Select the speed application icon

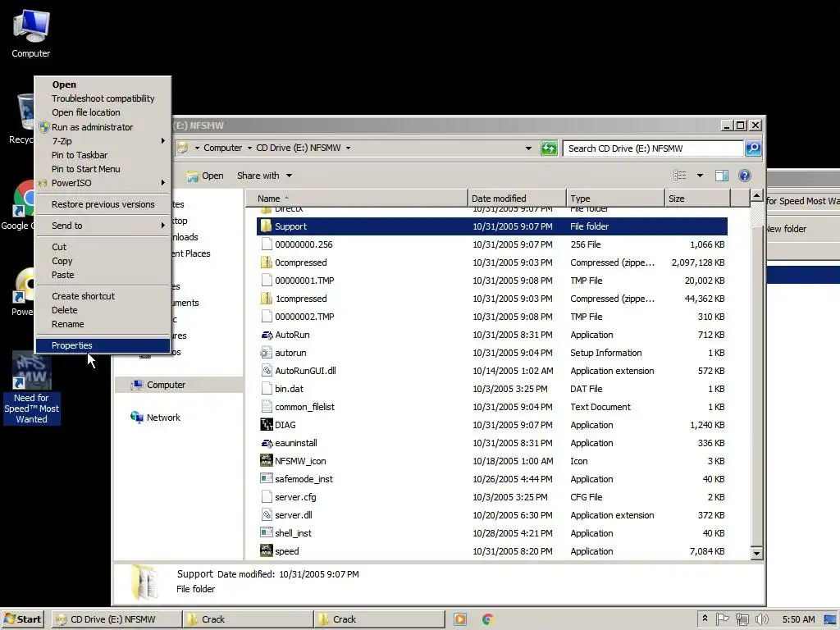point(267,550)
